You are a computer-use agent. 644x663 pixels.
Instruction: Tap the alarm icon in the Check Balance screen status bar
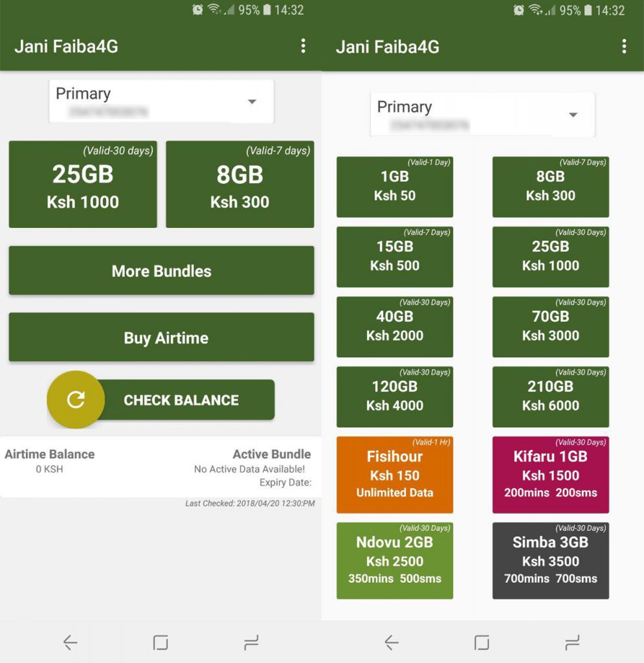pos(197,10)
